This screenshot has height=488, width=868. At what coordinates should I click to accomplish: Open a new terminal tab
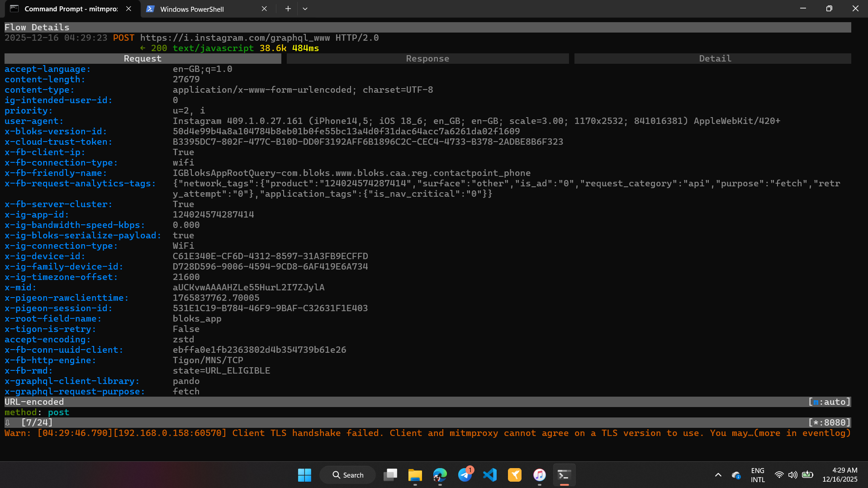(x=288, y=9)
